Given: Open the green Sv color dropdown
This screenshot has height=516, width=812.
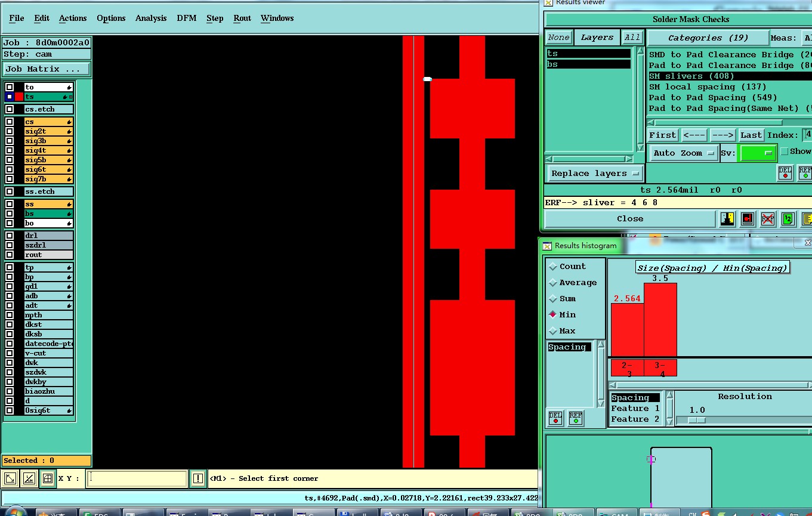Looking at the screenshot, I should pyautogui.click(x=758, y=153).
